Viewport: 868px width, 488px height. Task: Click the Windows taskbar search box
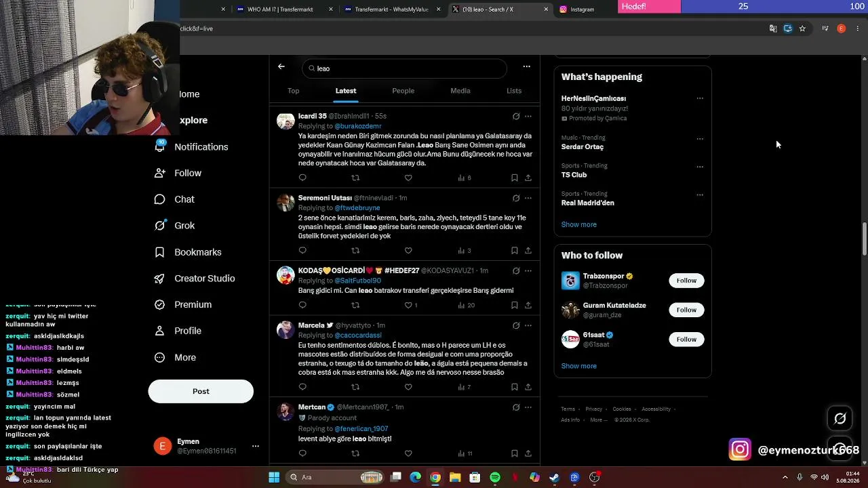[x=336, y=477]
